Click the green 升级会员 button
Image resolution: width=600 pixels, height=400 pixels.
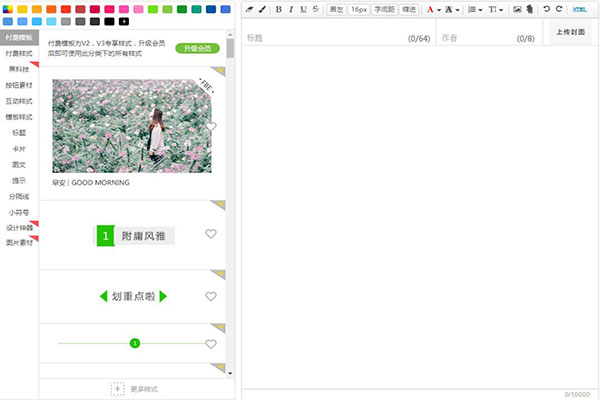tap(197, 48)
